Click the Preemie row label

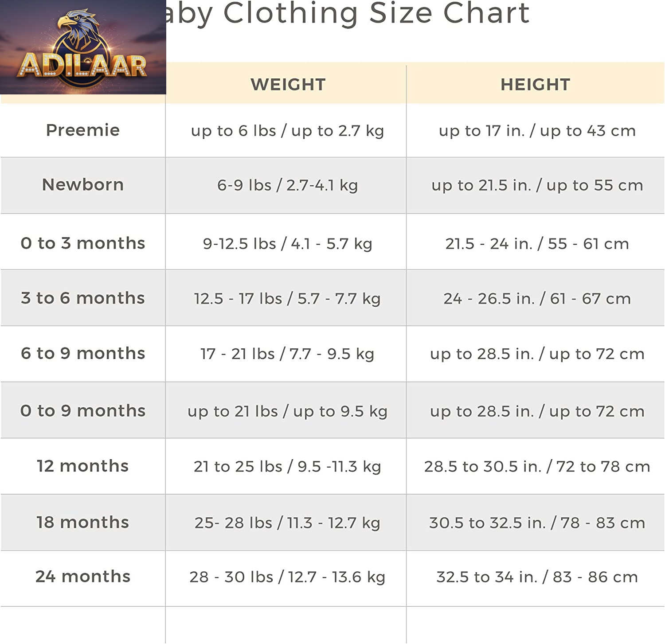pos(83,130)
